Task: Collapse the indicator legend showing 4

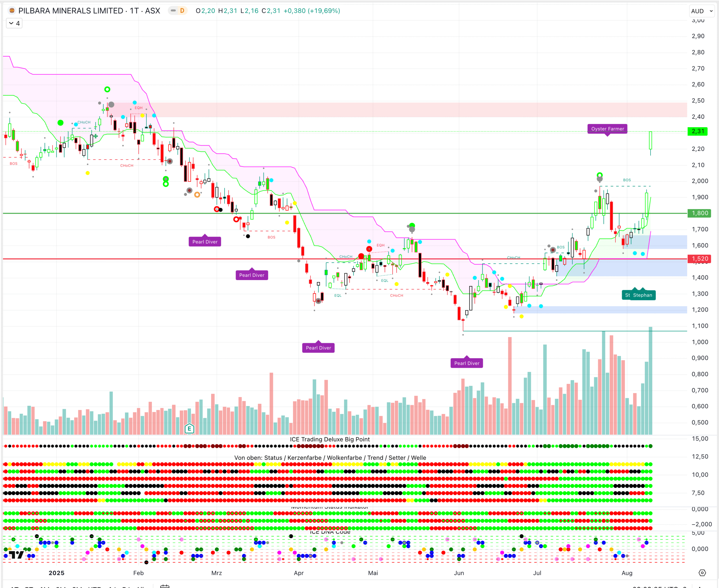Action: (14, 23)
